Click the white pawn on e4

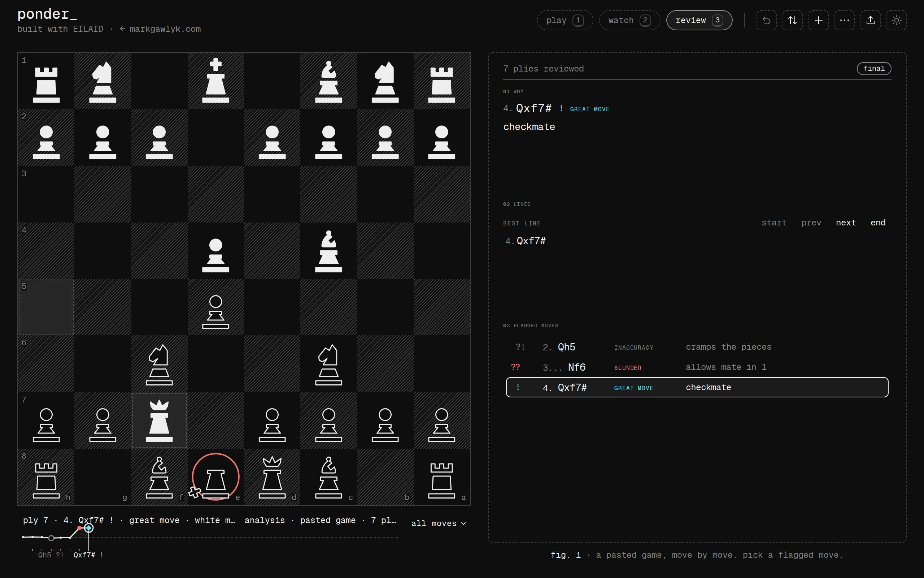(216, 255)
